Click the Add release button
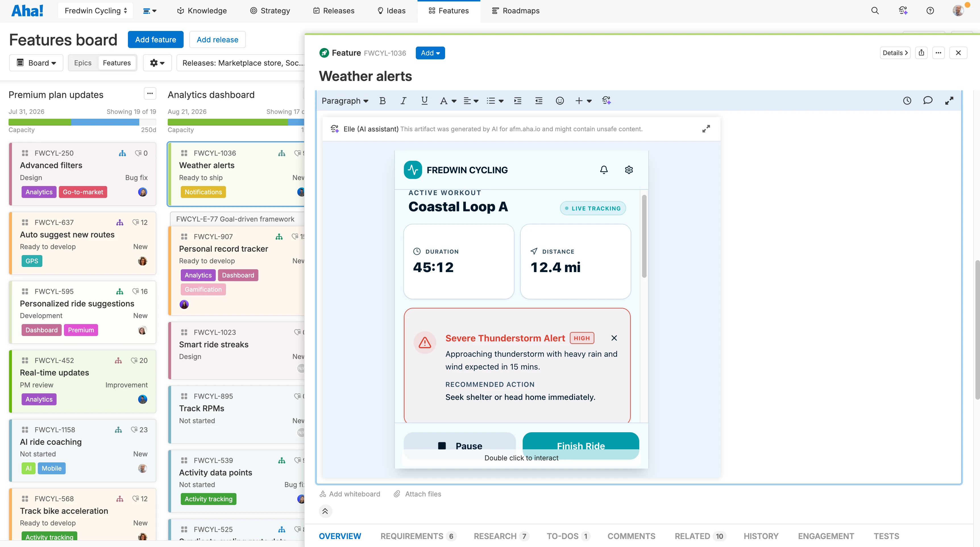 (x=217, y=39)
